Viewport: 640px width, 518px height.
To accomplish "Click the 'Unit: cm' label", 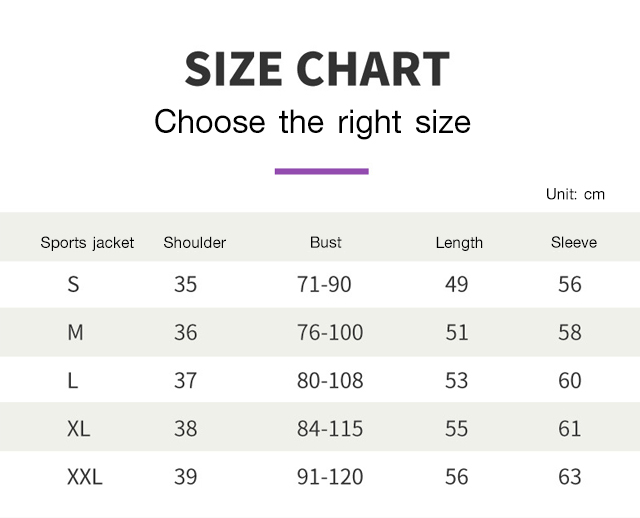I will pos(575,194).
